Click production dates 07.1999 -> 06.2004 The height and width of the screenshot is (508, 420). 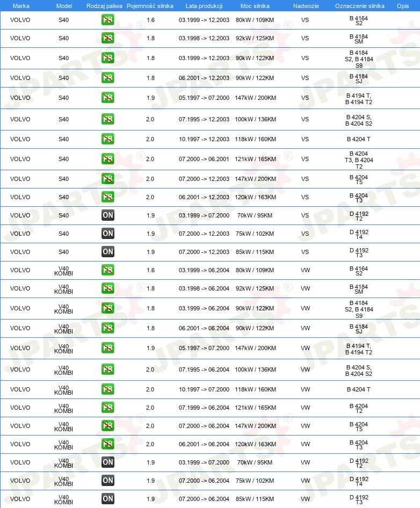pos(204,408)
